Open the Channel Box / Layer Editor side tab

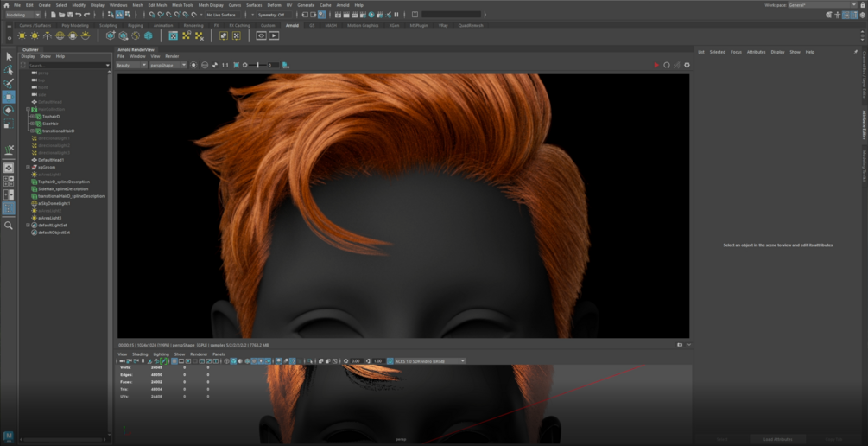[x=864, y=75]
